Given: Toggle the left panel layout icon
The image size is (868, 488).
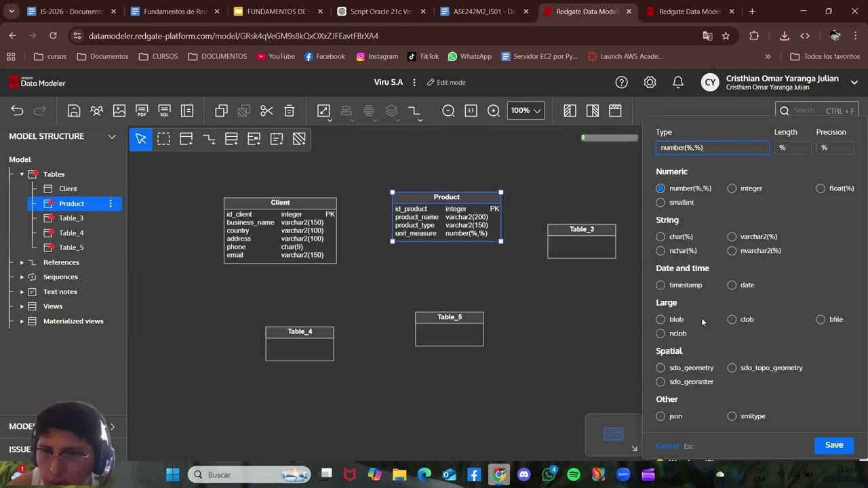Looking at the screenshot, I should (570, 110).
